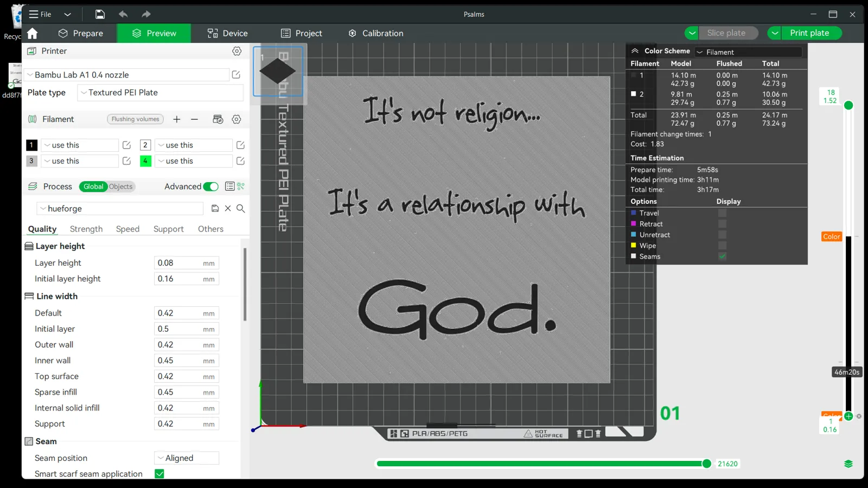
Task: Edit the Bambu Lab A1 printer preset
Action: pyautogui.click(x=236, y=75)
